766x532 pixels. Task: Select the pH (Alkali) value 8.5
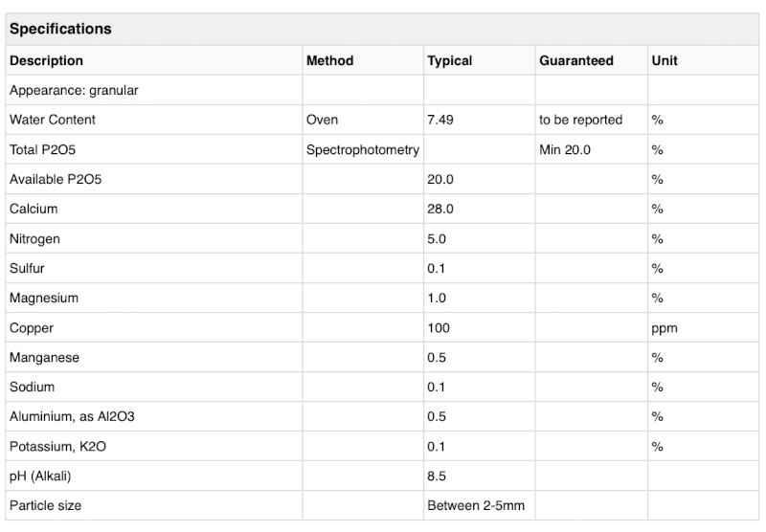[437, 476]
